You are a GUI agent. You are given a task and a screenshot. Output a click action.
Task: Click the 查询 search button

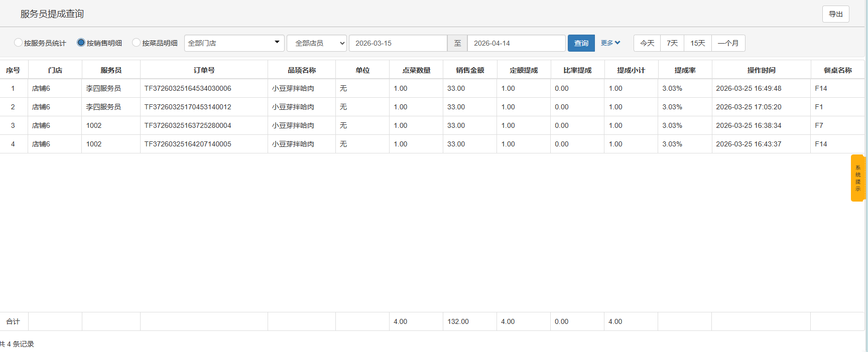pyautogui.click(x=581, y=43)
